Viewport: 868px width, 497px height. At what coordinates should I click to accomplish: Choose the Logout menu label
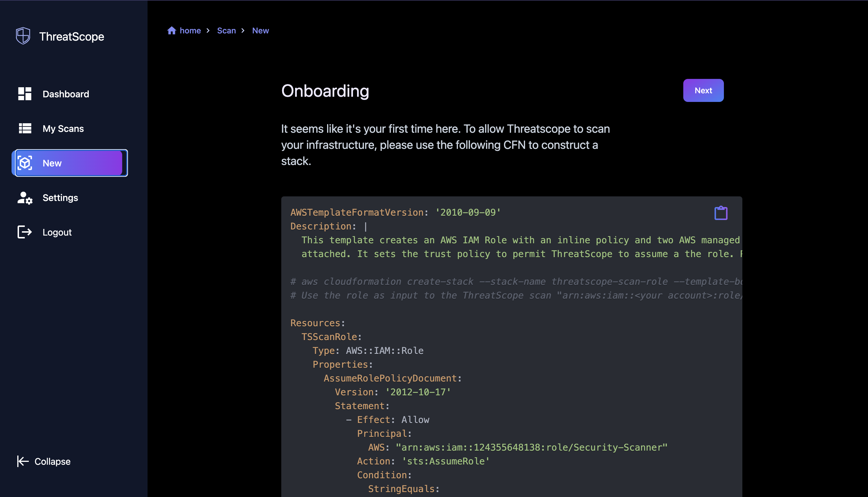pyautogui.click(x=57, y=232)
